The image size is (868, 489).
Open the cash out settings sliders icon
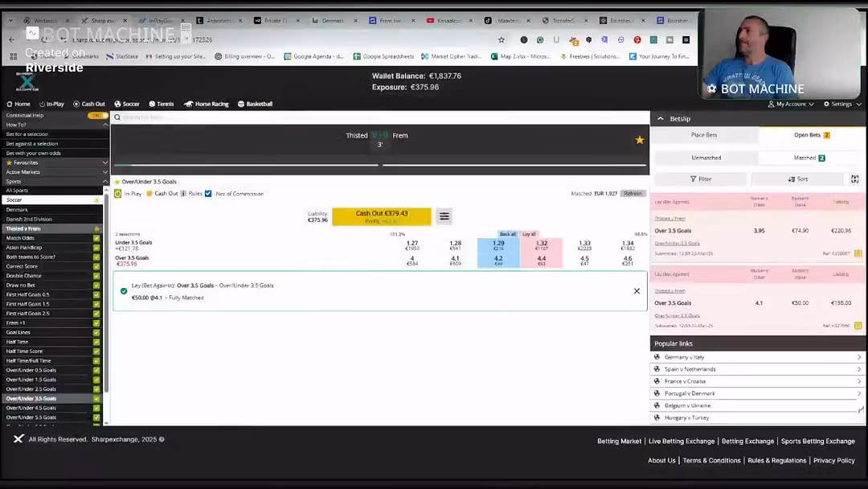pyautogui.click(x=444, y=216)
